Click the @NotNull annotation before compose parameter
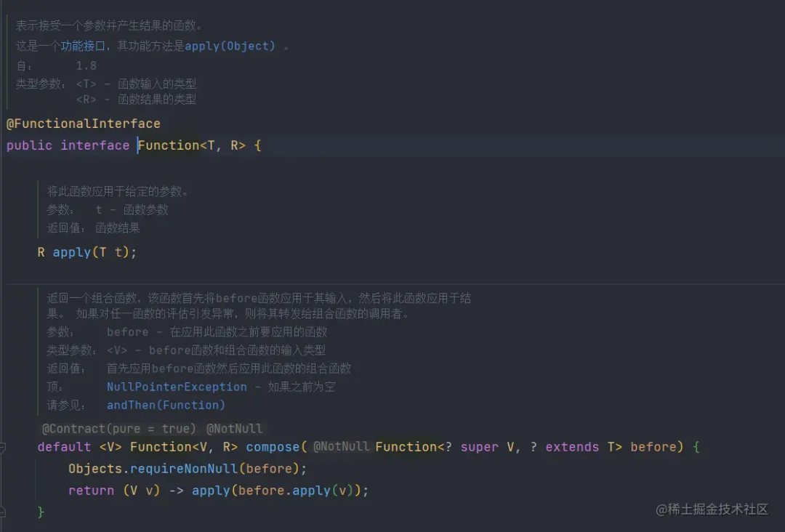 341,447
